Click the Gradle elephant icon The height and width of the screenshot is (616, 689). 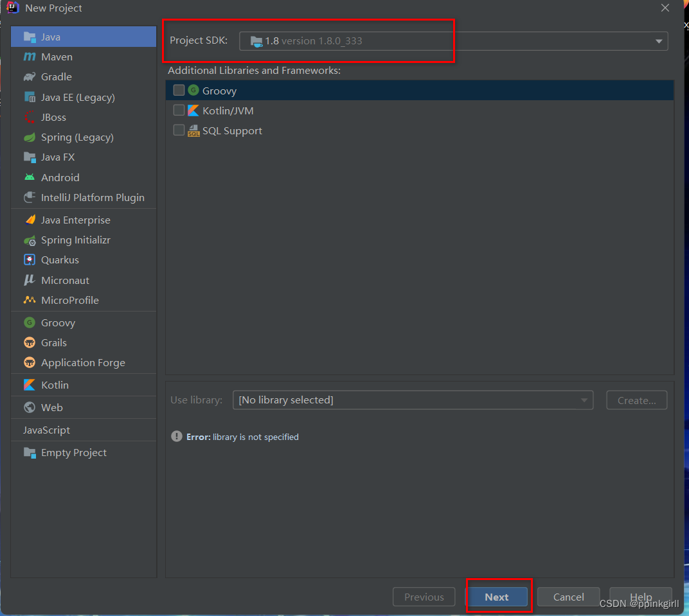click(30, 77)
